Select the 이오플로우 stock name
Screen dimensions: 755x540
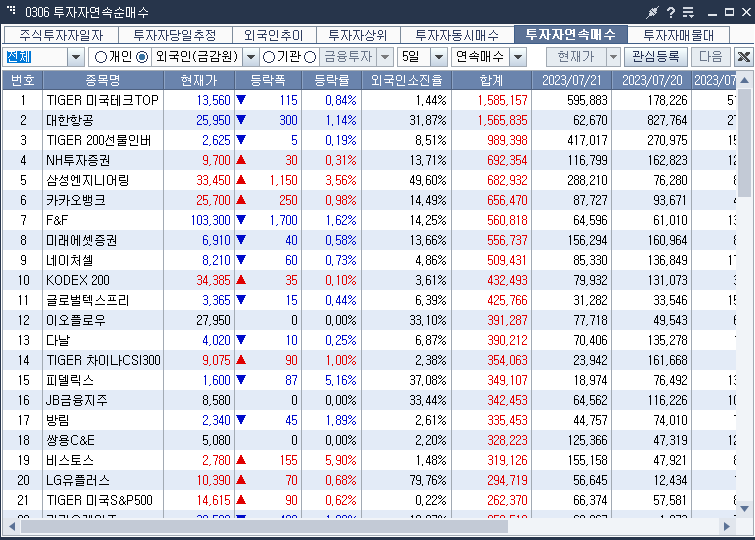[76, 320]
